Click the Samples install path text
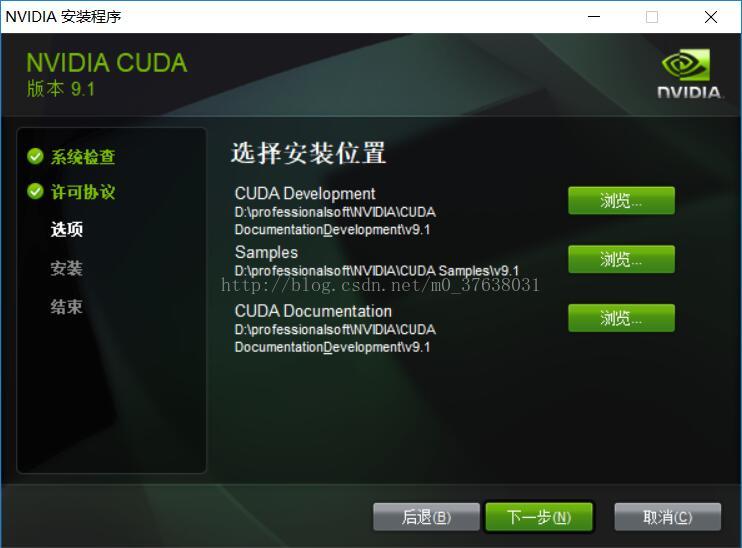 [377, 271]
